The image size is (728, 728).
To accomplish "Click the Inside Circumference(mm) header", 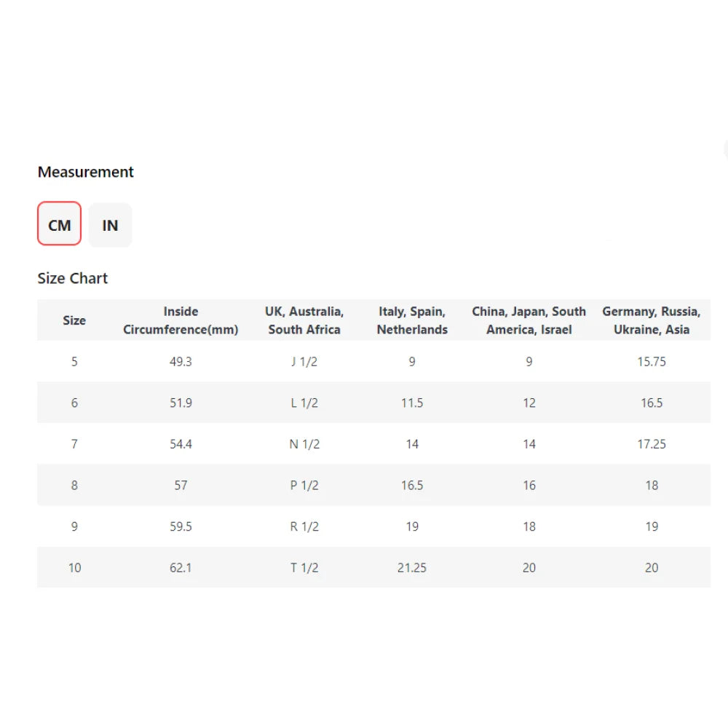I will (x=181, y=320).
